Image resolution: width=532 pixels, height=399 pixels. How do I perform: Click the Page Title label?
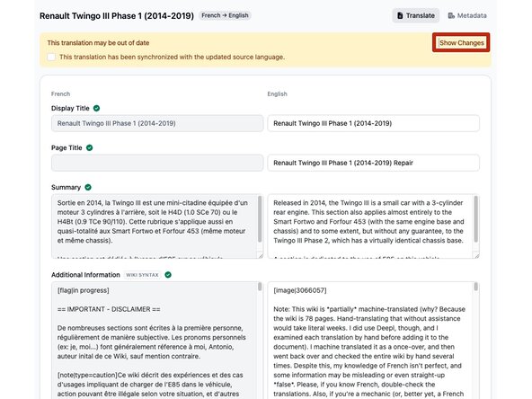click(66, 147)
